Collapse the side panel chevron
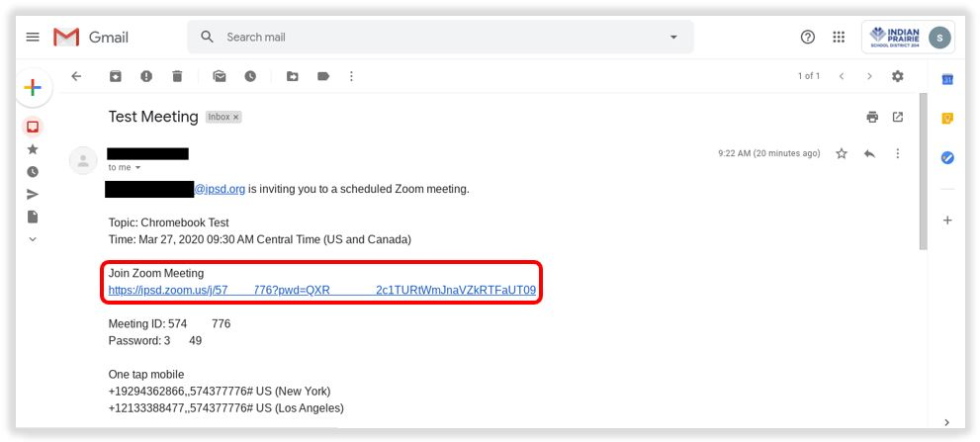980x442 pixels. [947, 422]
